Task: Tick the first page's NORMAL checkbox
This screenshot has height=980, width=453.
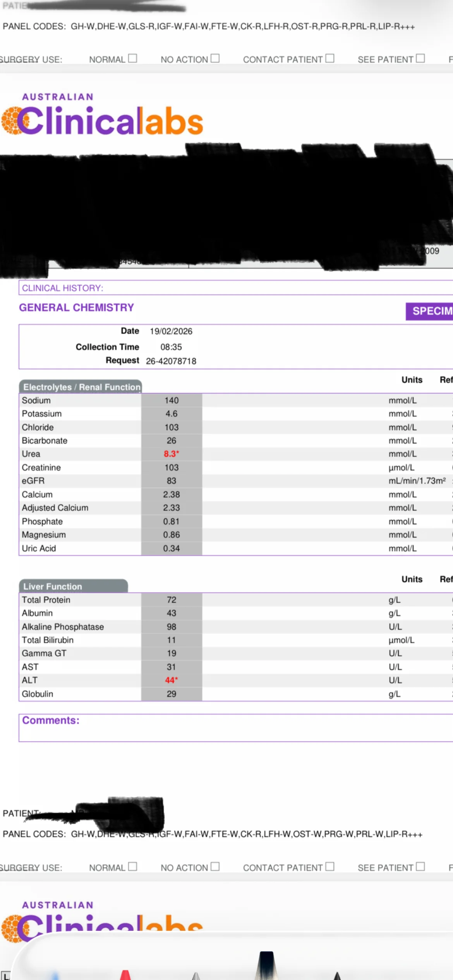Action: 132,58
